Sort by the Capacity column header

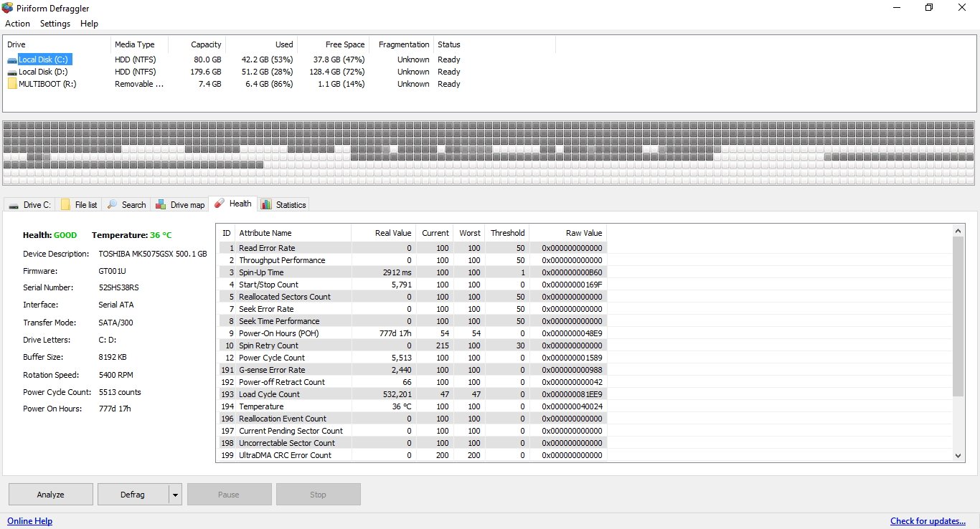[x=197, y=44]
